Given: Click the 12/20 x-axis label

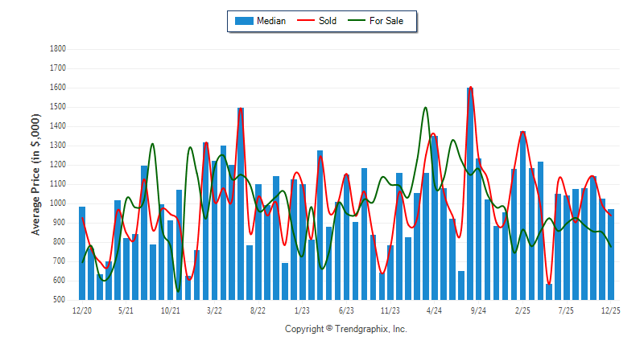Looking at the screenshot, I should 82,310.
